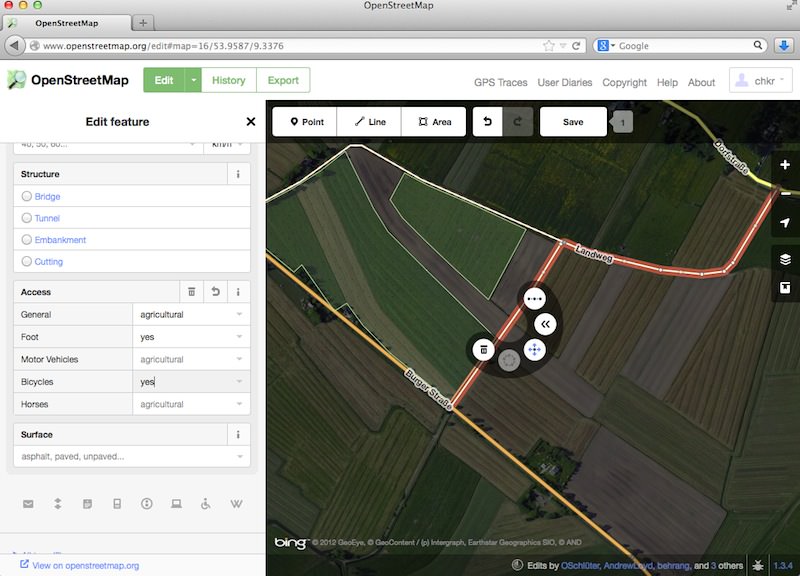
Task: Select the Area drawing tool
Action: (x=434, y=121)
